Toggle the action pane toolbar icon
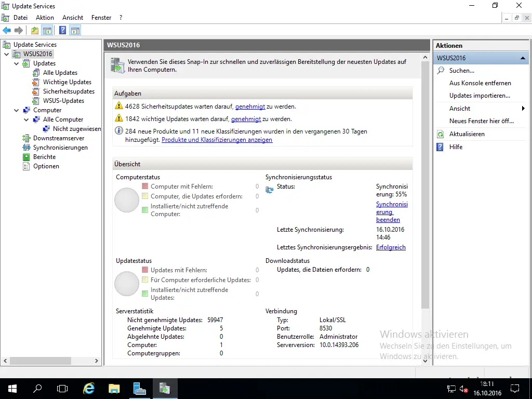Screen dimensions: 532x399 75,31
